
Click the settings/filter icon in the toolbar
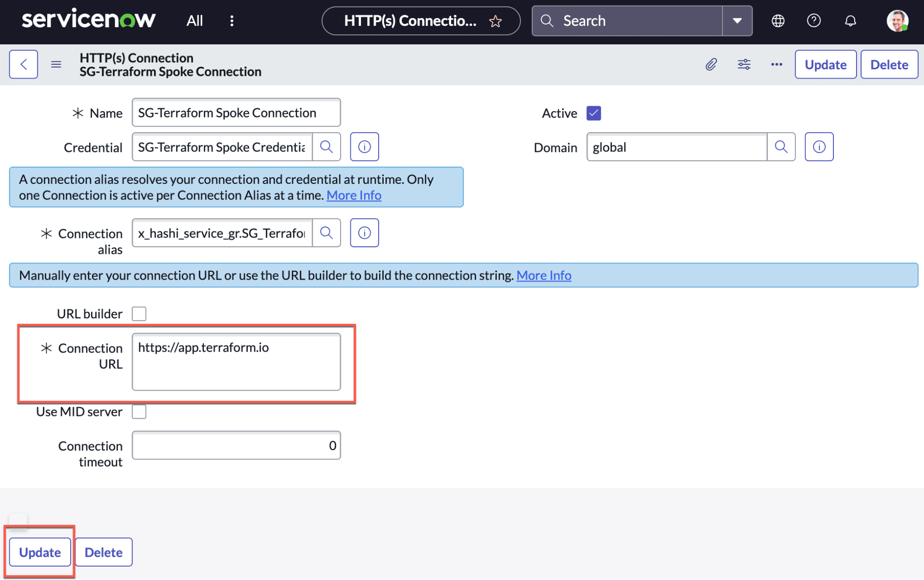[744, 65]
